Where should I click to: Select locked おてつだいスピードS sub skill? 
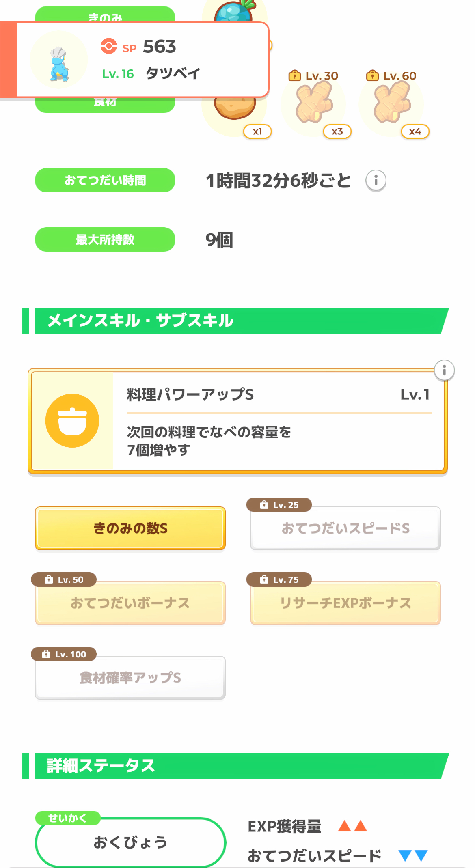point(345,528)
